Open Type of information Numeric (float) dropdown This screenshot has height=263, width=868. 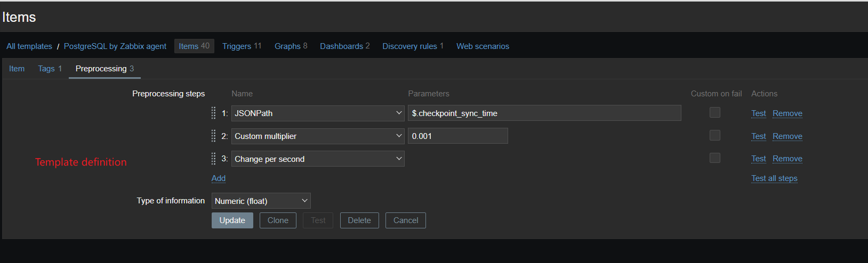261,201
